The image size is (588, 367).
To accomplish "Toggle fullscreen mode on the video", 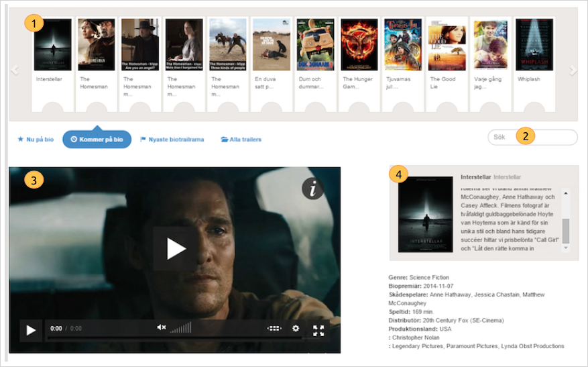I will (x=318, y=331).
